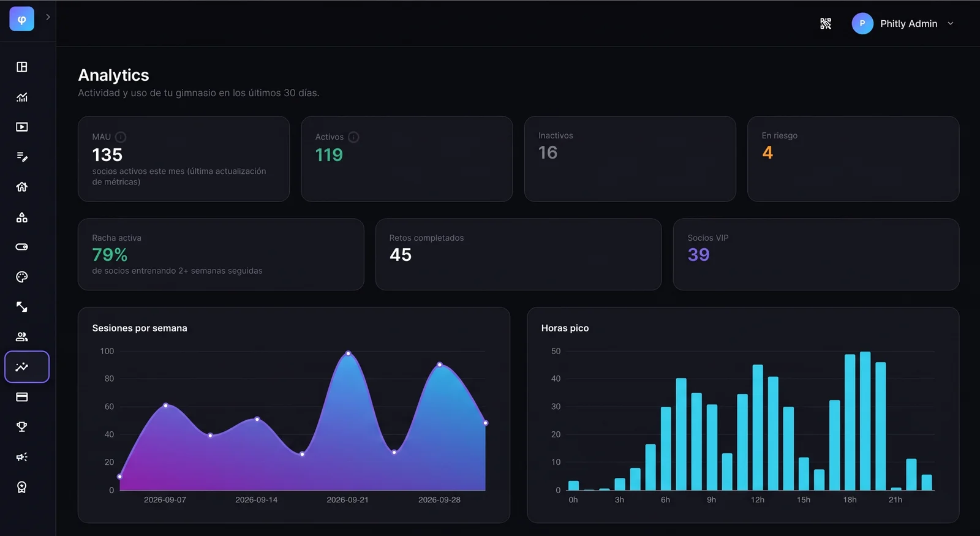Click the info icon next to MAU
The width and height of the screenshot is (980, 536).
click(121, 137)
